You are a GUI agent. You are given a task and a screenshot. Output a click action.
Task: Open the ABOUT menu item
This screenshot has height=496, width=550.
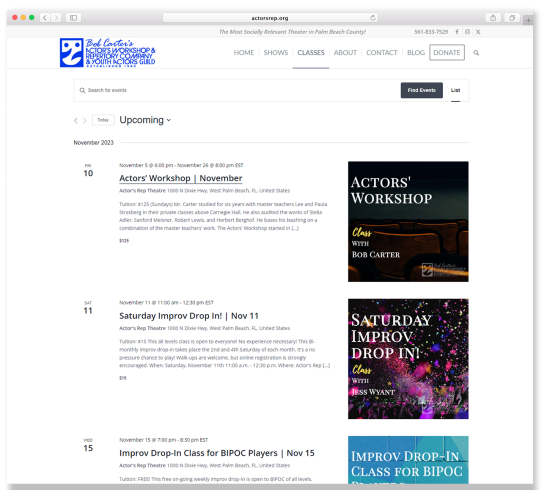tap(345, 53)
